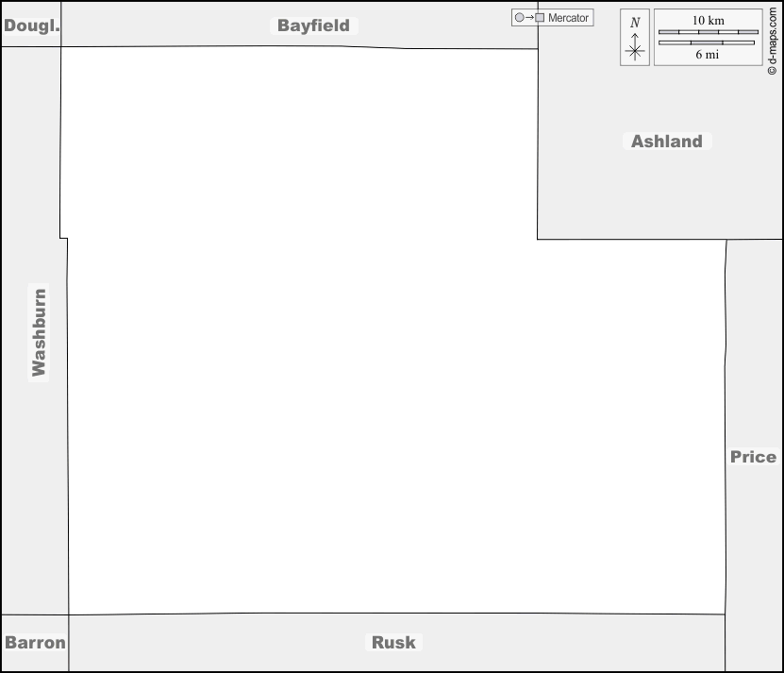784x673 pixels.
Task: Select the Bayfield county label
Action: pyautogui.click(x=313, y=25)
